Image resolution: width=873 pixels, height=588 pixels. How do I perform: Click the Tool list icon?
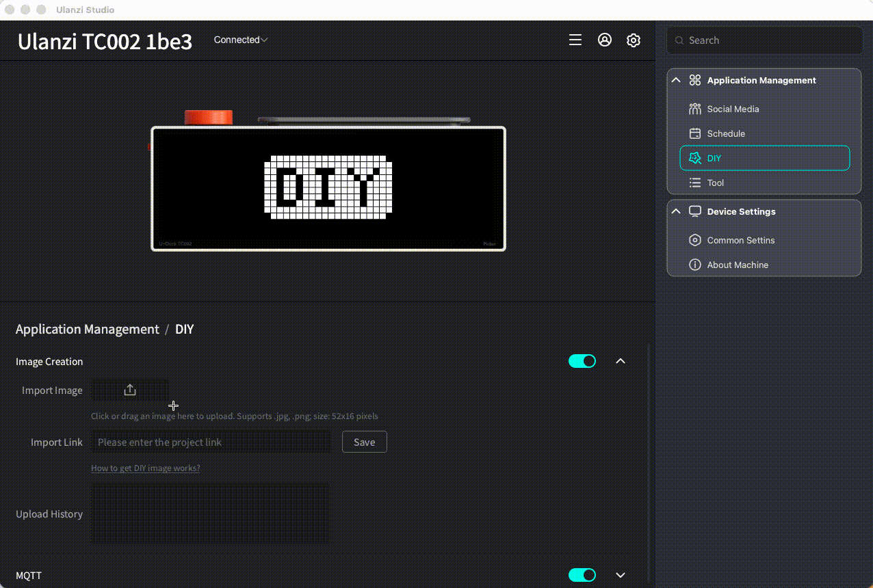pyautogui.click(x=695, y=183)
